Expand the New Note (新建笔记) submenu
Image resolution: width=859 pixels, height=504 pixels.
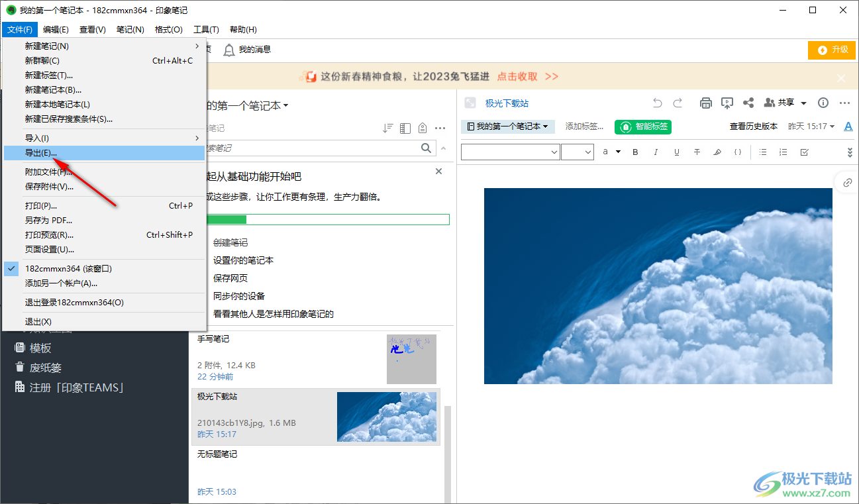pyautogui.click(x=105, y=46)
